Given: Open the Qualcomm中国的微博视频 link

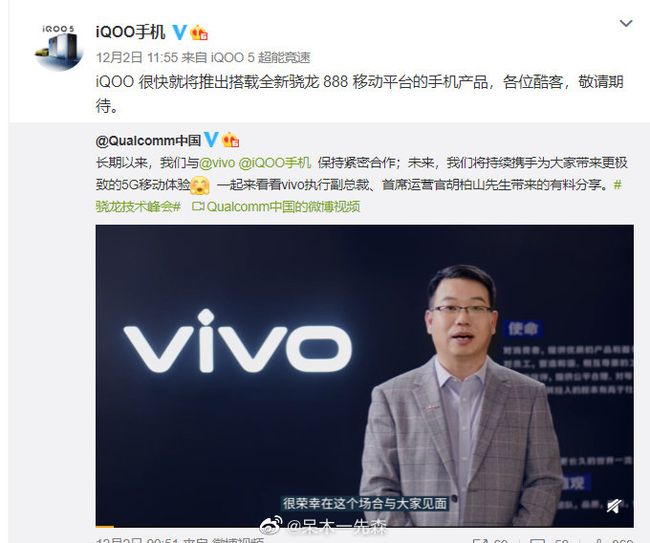Looking at the screenshot, I should (x=283, y=206).
